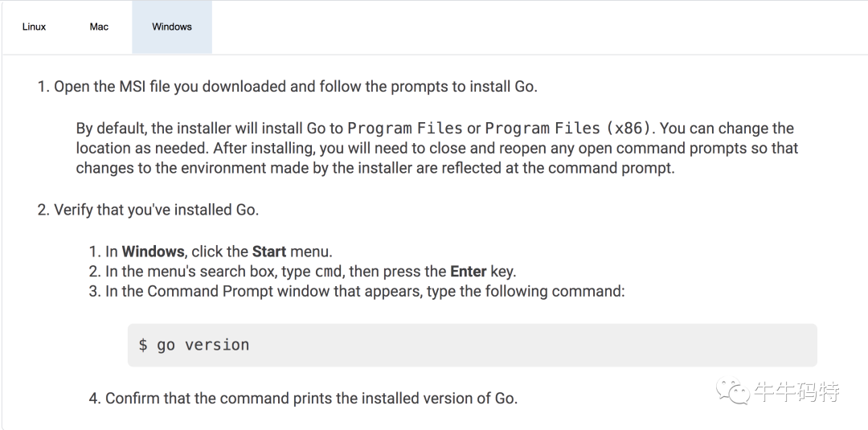This screenshot has width=868, height=430.
Task: Click the dollar sign prompt in code block
Action: click(143, 345)
